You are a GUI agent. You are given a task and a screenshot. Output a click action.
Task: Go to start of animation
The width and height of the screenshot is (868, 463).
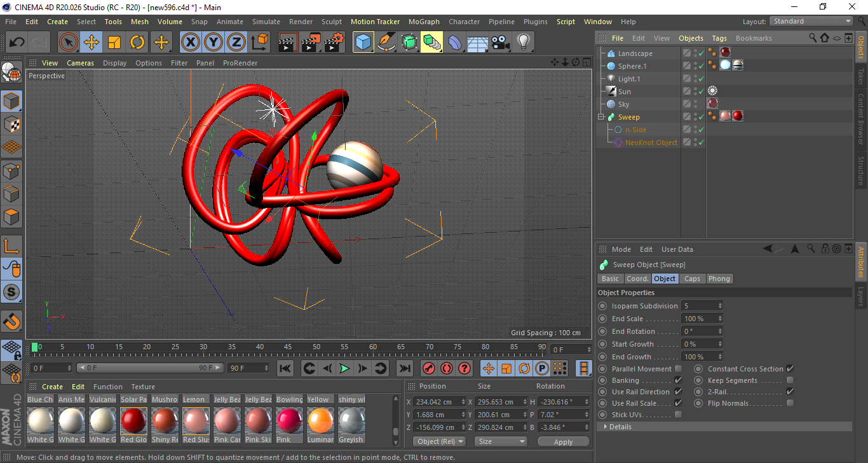285,368
